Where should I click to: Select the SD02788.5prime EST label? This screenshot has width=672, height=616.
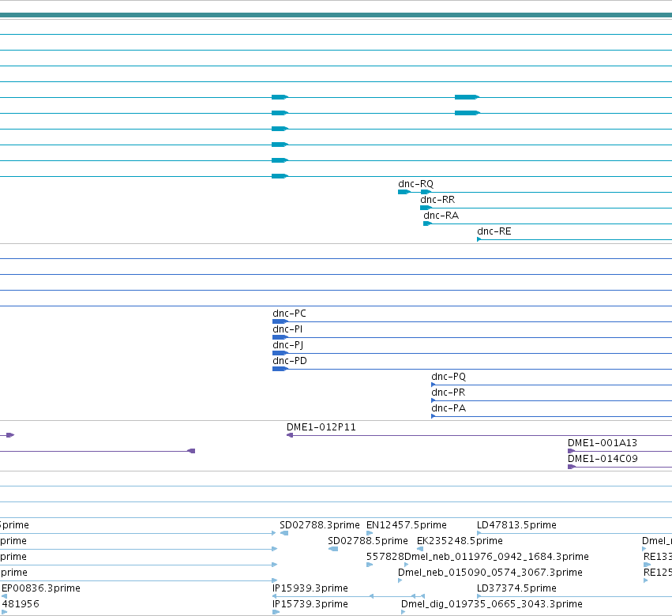[368, 542]
